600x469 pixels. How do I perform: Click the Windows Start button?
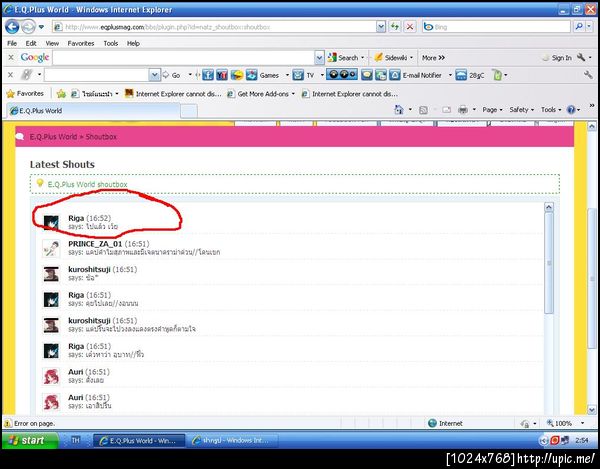pyautogui.click(x=30, y=440)
